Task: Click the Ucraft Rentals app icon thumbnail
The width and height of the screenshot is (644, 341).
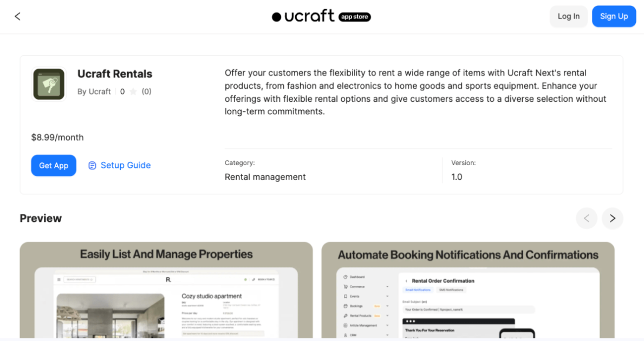Action: 48,84
